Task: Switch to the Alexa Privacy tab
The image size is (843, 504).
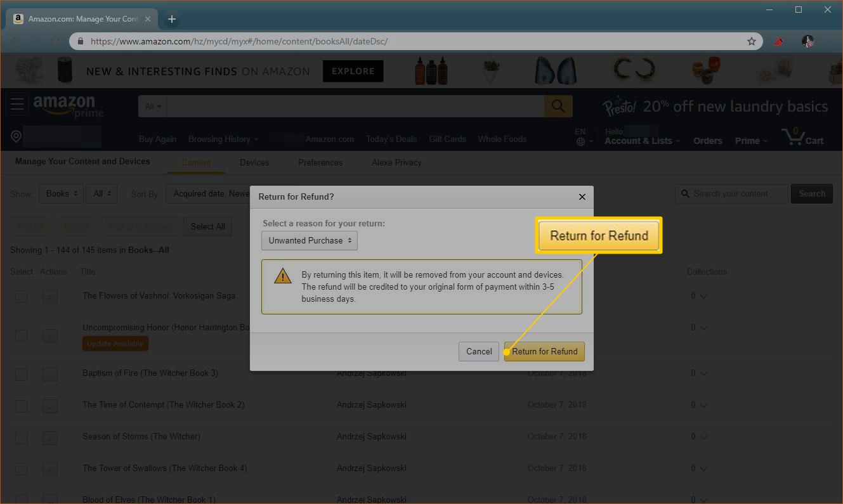Action: point(396,163)
